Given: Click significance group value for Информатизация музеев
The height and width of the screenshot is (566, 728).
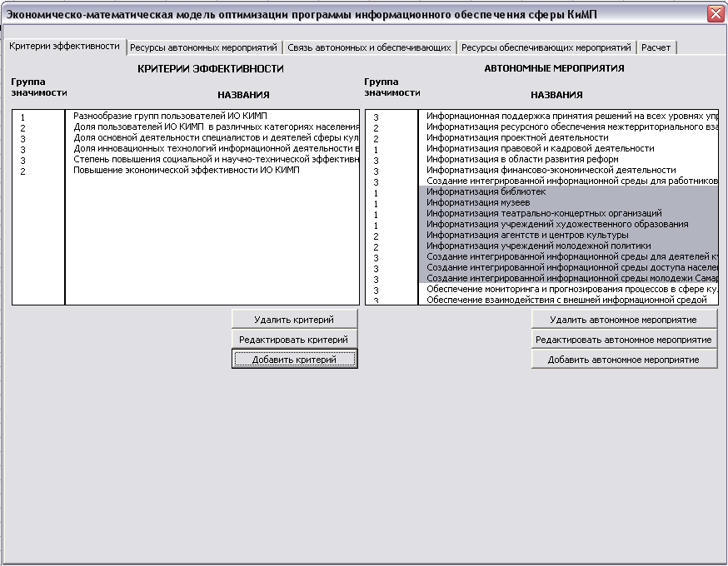Looking at the screenshot, I should click(376, 204).
